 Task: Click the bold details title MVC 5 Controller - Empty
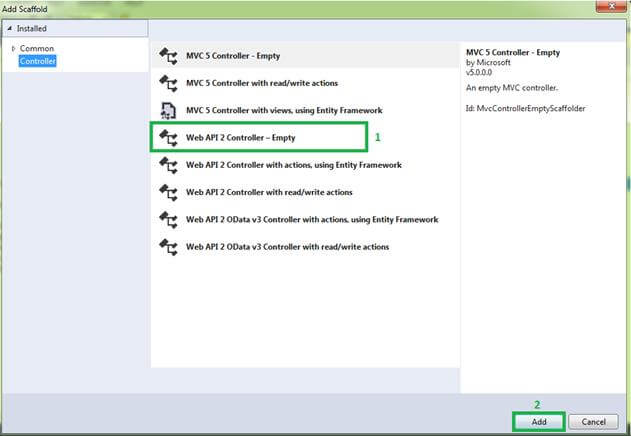(513, 52)
